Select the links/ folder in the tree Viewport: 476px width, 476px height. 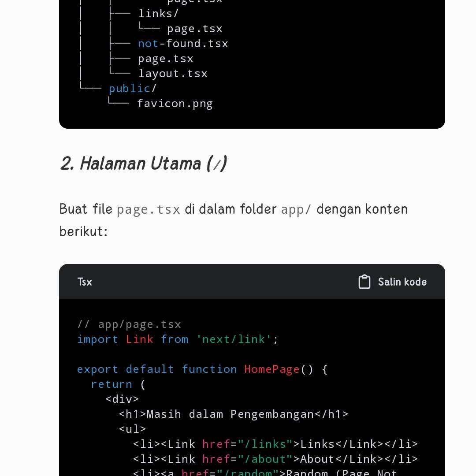tap(158, 14)
